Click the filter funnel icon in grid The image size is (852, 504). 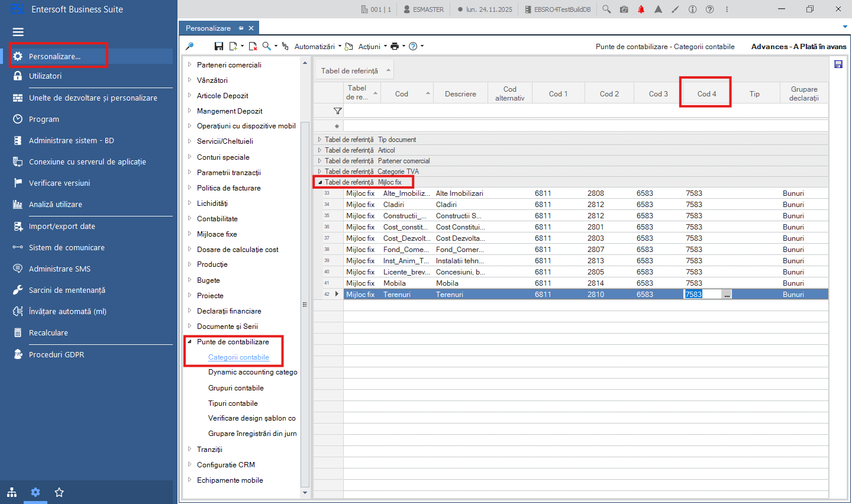tap(337, 111)
